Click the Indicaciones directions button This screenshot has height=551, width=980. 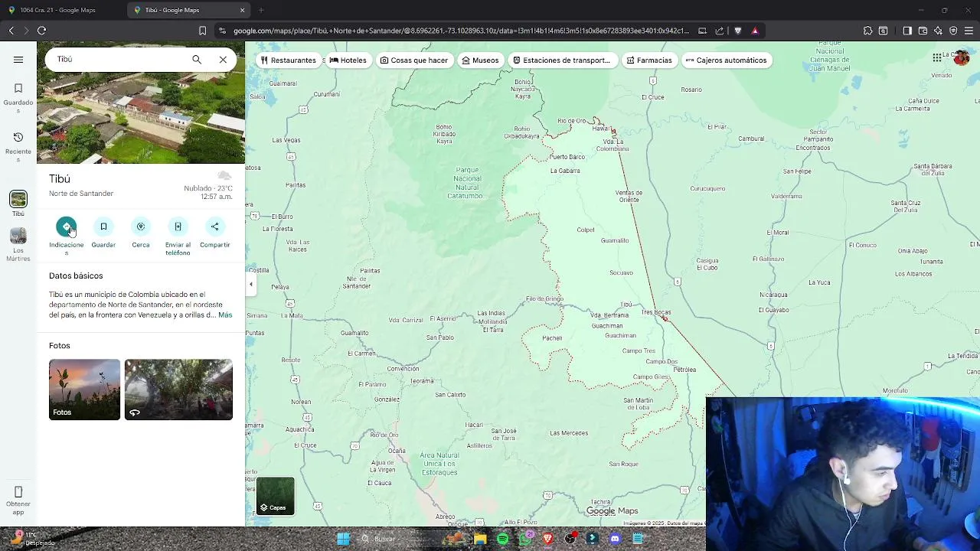[x=67, y=227]
